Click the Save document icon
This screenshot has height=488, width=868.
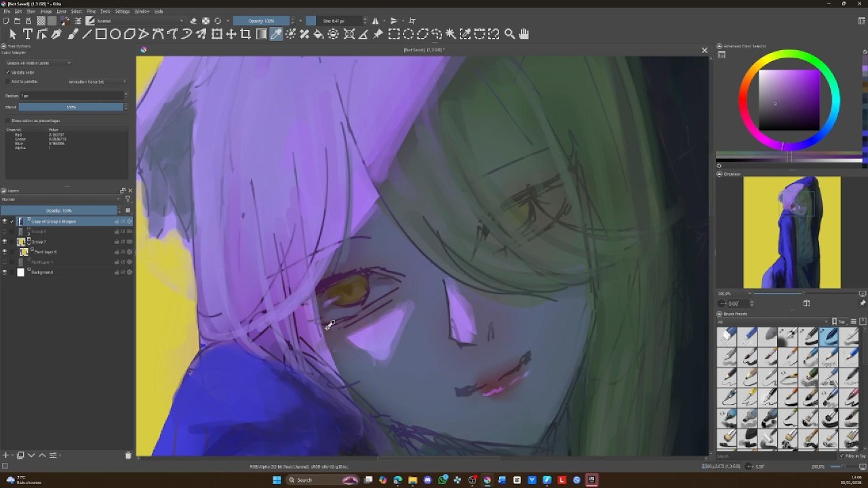(28, 21)
